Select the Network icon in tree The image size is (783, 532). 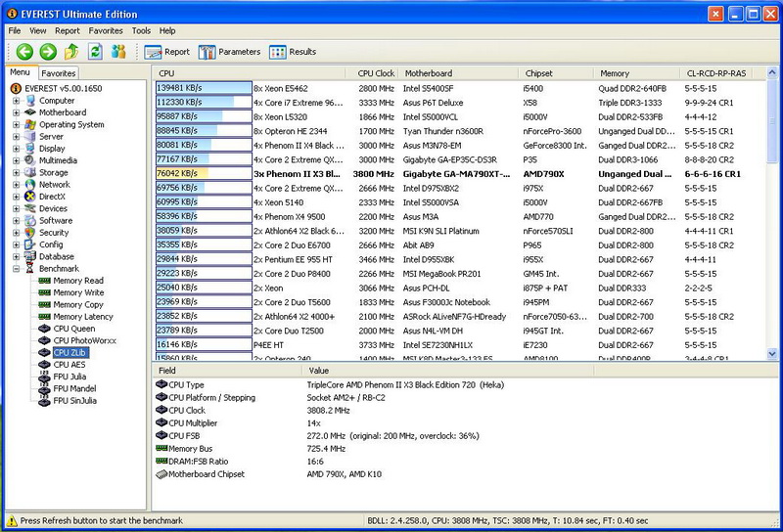(30, 184)
